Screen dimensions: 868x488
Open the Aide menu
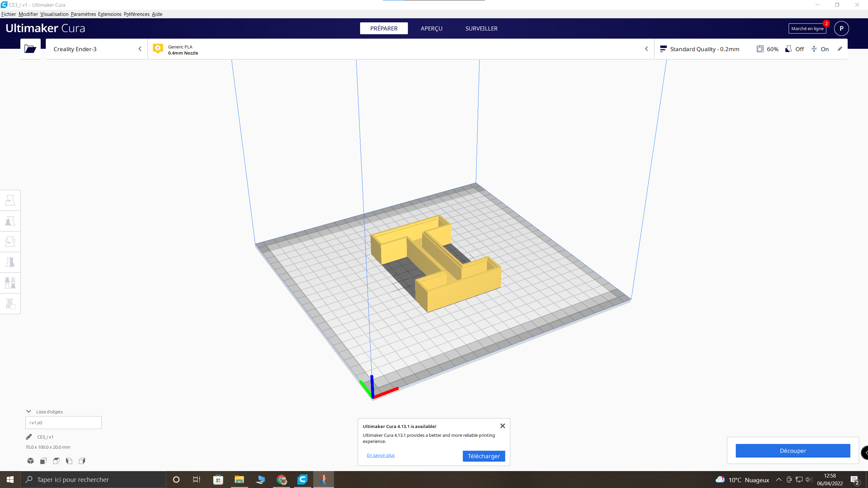157,14
